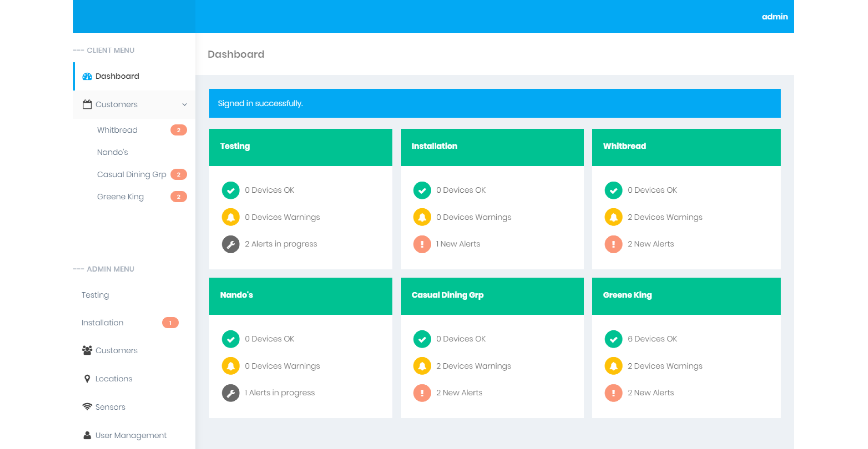Click the yellow bell icon in Testing card
This screenshot has height=449, width=868.
230,217
